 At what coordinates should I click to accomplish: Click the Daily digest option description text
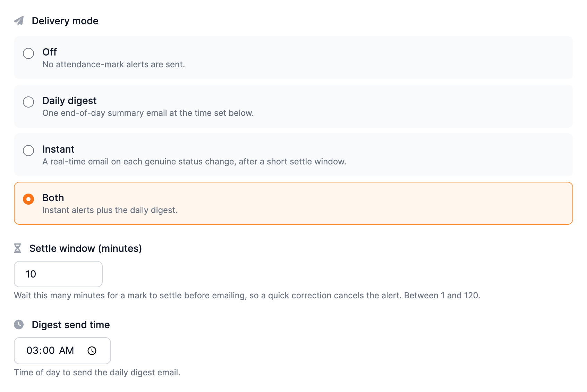coord(148,113)
